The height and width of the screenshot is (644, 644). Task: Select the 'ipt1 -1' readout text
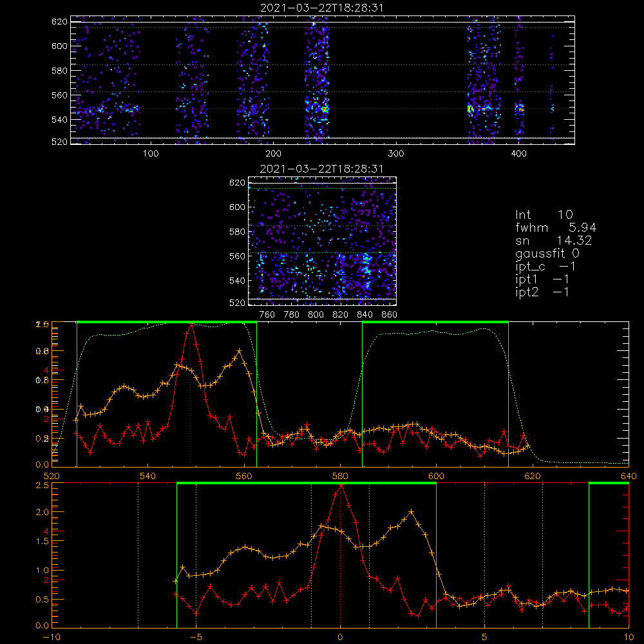tap(542, 279)
